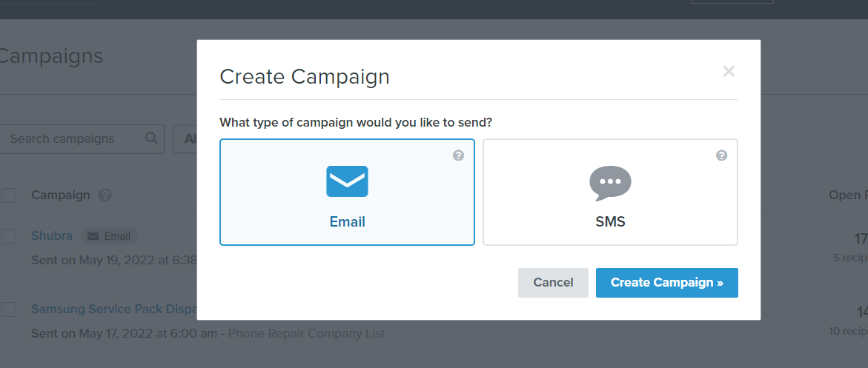The width and height of the screenshot is (868, 368).
Task: Open the filter dropdown beside search box
Action: pyautogui.click(x=185, y=138)
